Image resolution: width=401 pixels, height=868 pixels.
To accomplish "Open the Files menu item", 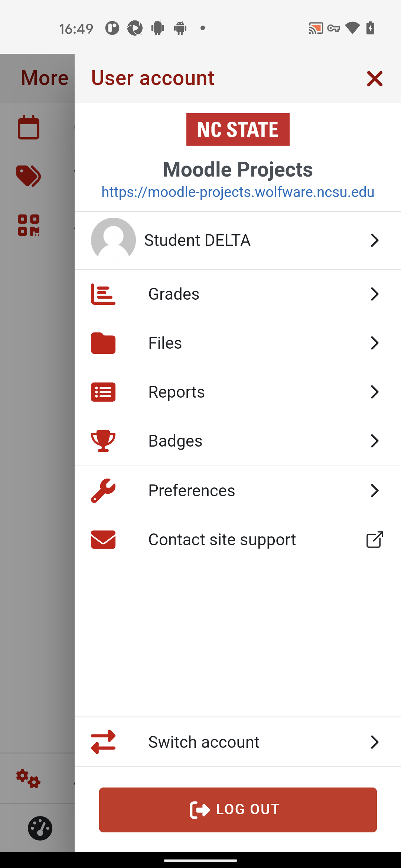I will click(238, 343).
